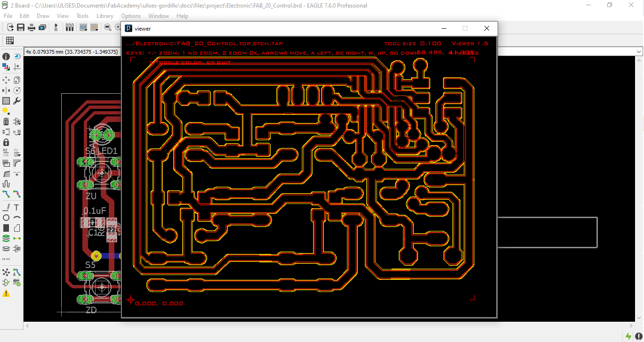Click the Zoom out magnifier icon

(x=108, y=27)
